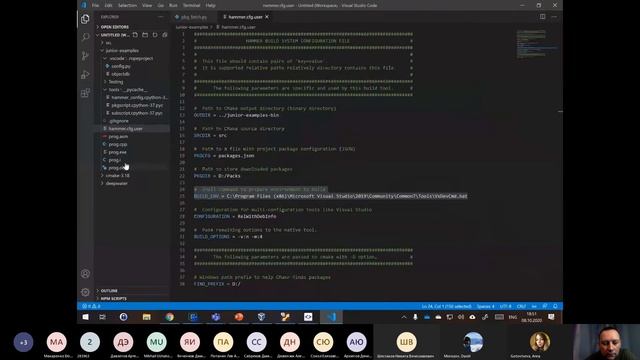Close the hammer.cfg.user tab
The image size is (640, 360).
267,17
